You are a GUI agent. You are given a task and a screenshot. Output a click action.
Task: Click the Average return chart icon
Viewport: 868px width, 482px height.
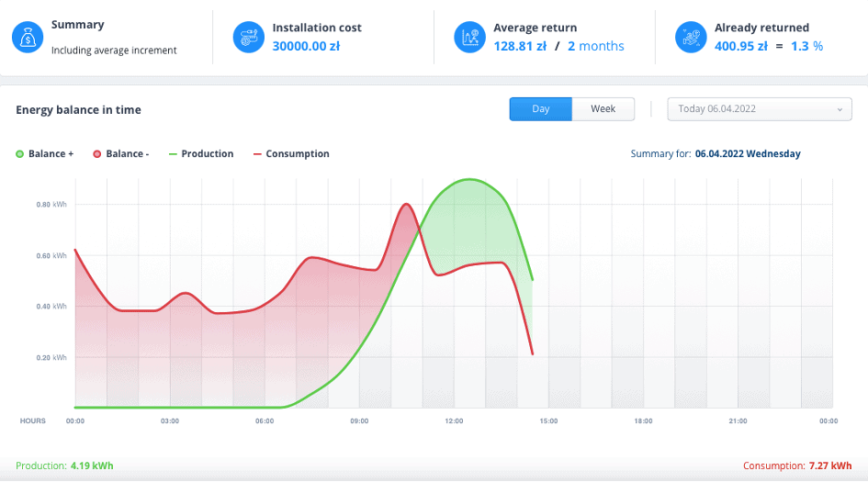[x=469, y=38]
